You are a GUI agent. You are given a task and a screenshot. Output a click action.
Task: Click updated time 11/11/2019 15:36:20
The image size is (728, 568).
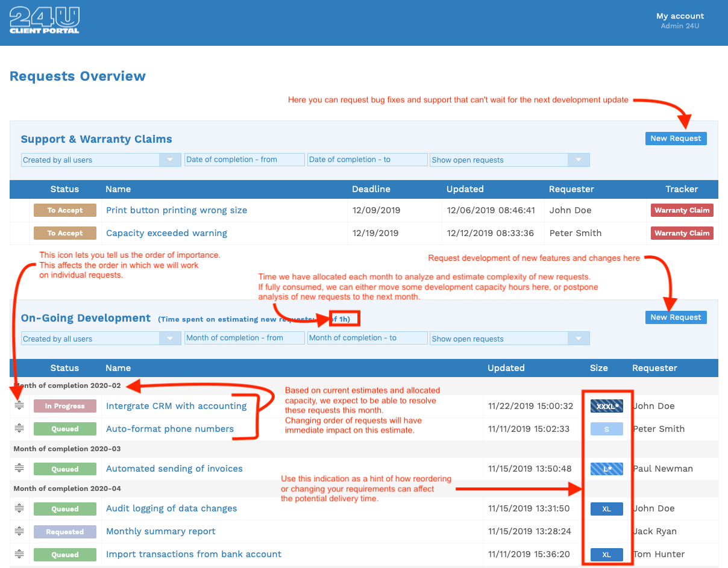click(530, 554)
